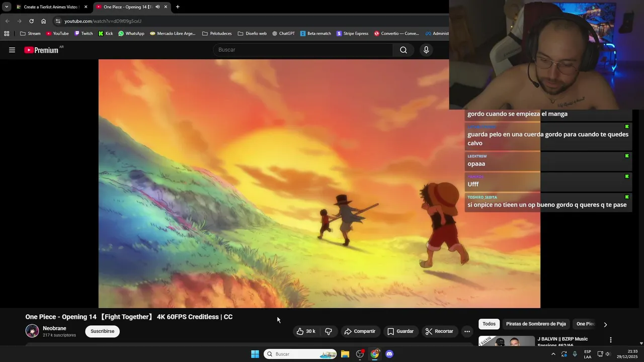
Task: Start voice search with the microphone icon
Action: pos(426,50)
